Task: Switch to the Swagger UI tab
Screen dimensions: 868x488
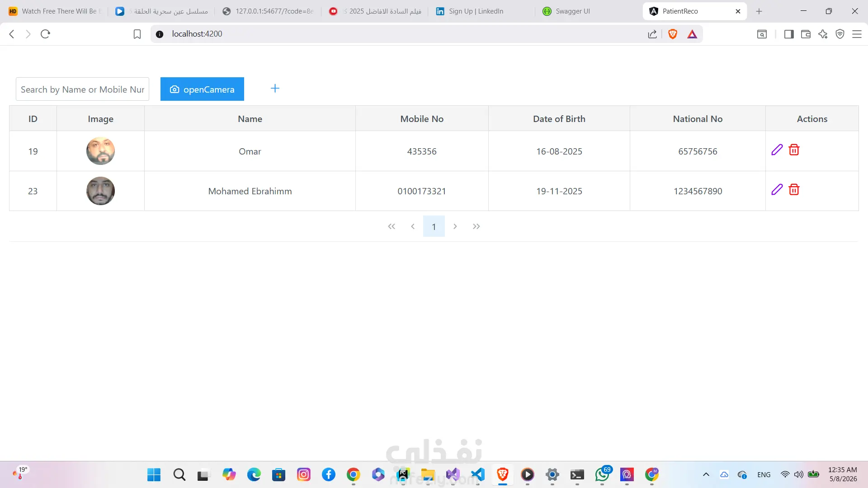Action: point(588,11)
